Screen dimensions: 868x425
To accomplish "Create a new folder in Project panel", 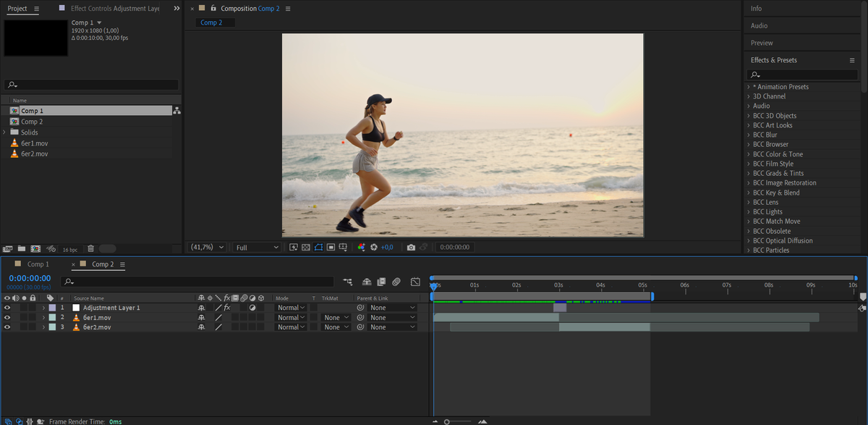I will [x=22, y=249].
